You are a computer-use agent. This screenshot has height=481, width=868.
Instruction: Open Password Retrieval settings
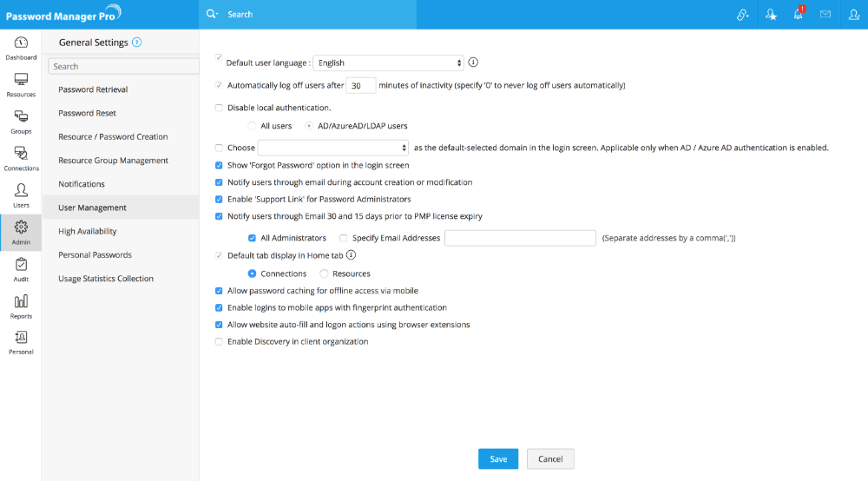point(93,89)
